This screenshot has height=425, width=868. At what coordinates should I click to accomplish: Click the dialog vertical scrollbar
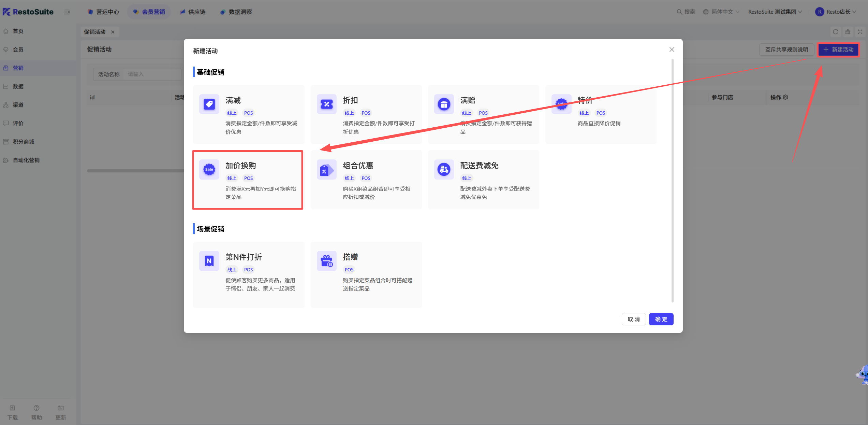pos(672,180)
